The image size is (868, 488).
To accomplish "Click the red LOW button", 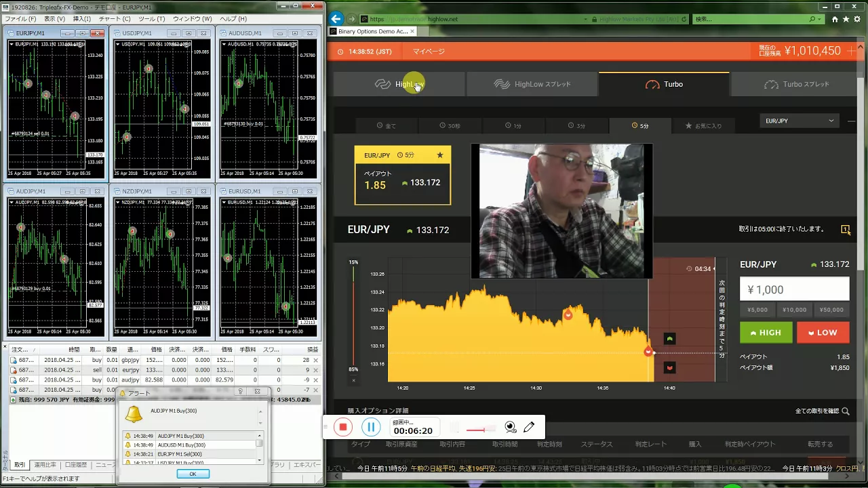I will (823, 333).
